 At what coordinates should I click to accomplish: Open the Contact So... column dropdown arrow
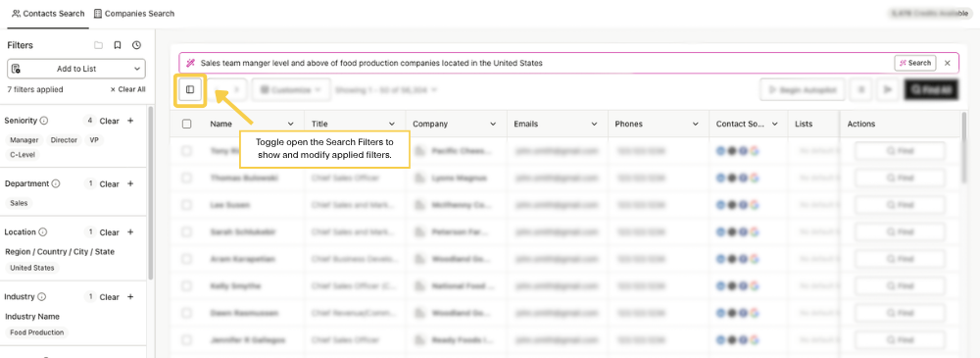[775, 124]
